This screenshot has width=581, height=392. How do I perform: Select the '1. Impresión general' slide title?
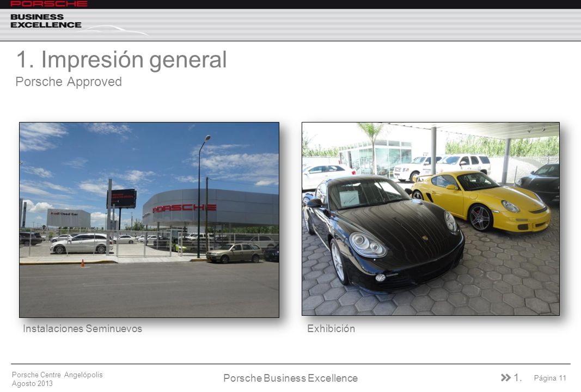coord(121,60)
